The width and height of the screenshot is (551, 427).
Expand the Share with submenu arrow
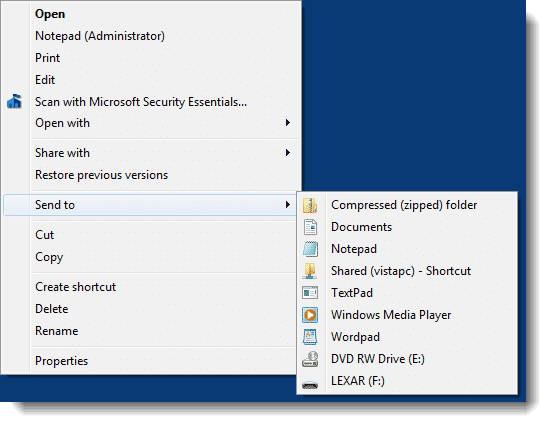tap(288, 153)
